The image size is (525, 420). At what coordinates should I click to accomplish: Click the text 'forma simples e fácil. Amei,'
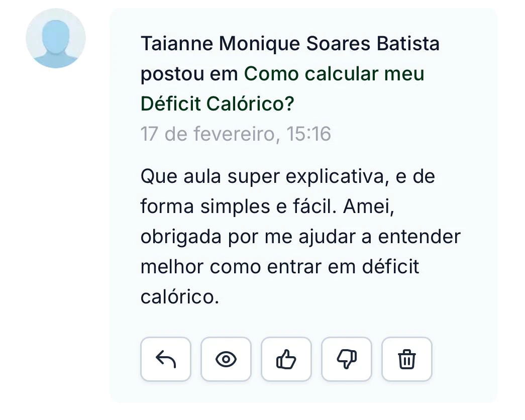267,207
